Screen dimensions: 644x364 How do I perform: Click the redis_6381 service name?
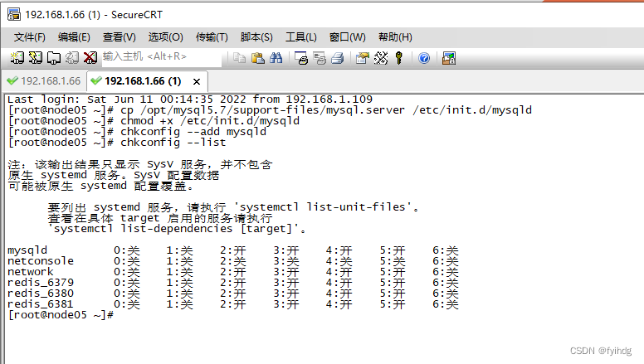coord(40,304)
